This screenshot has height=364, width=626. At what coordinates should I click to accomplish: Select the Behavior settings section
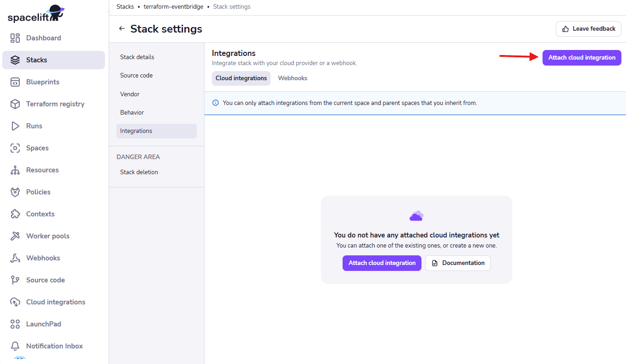point(156,112)
